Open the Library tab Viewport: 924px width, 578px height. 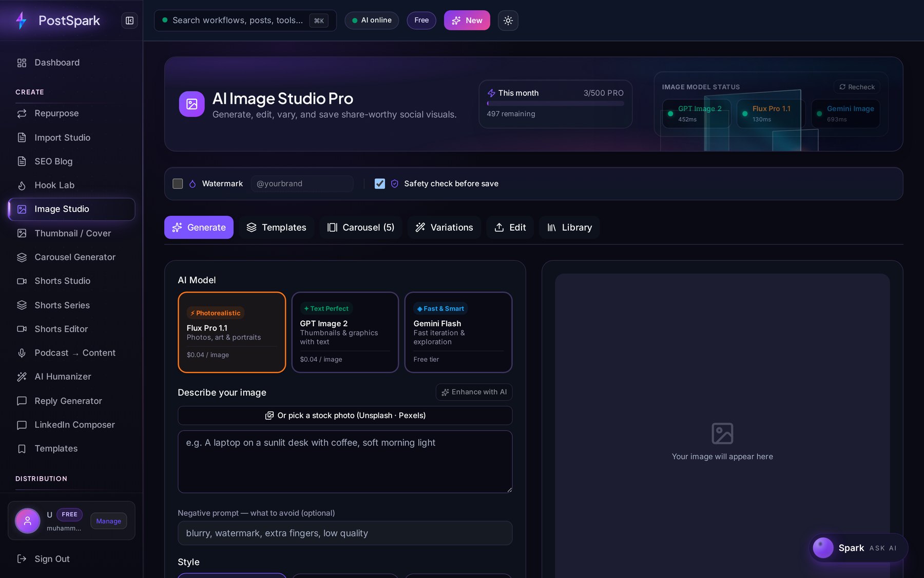click(569, 228)
